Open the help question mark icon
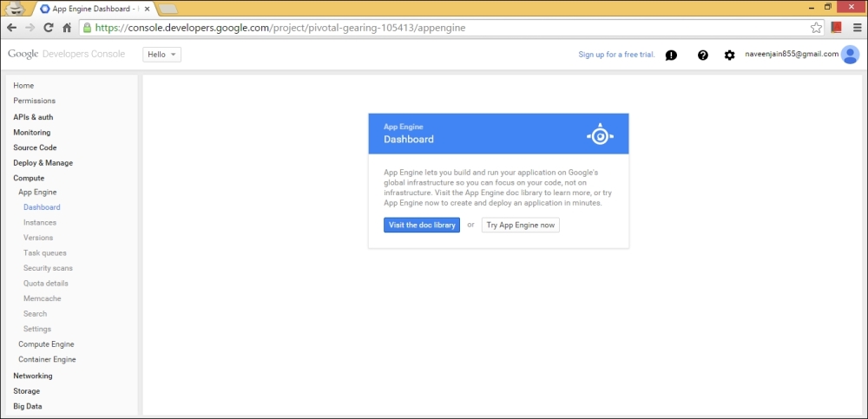Screen dimensions: 868x419 [x=703, y=55]
